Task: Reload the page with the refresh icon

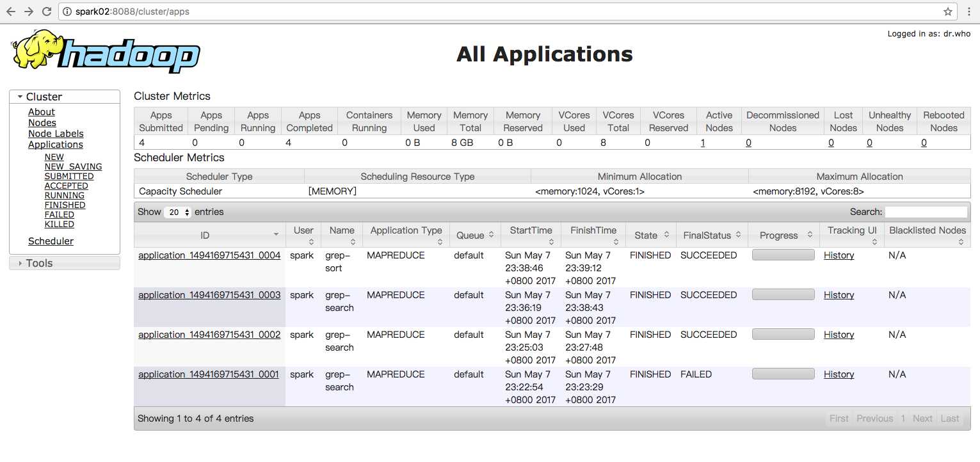Action: 47,12
